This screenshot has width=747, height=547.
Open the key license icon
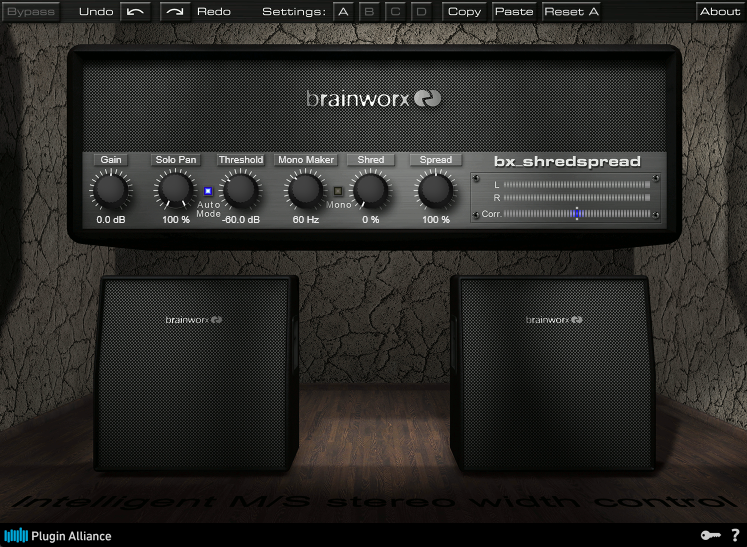tap(710, 536)
